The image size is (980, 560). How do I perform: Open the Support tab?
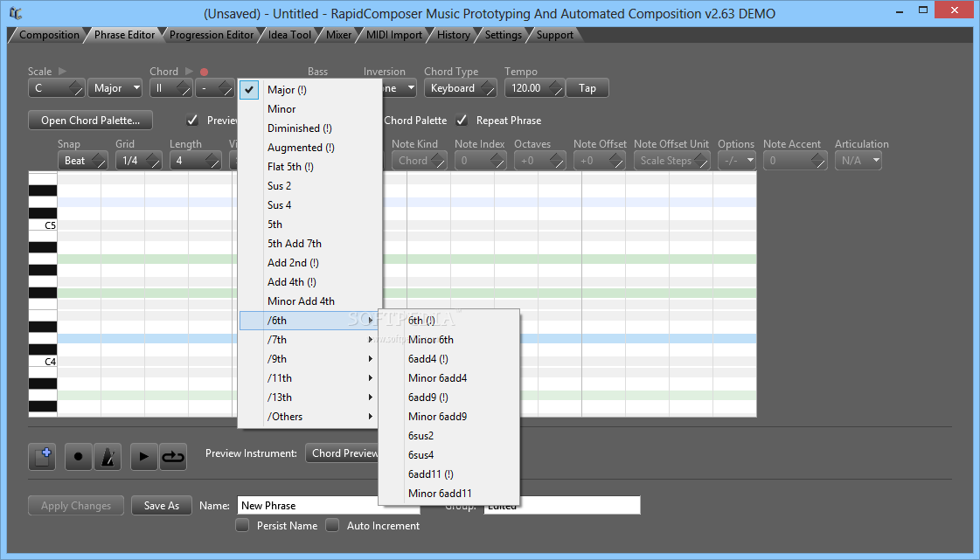554,35
